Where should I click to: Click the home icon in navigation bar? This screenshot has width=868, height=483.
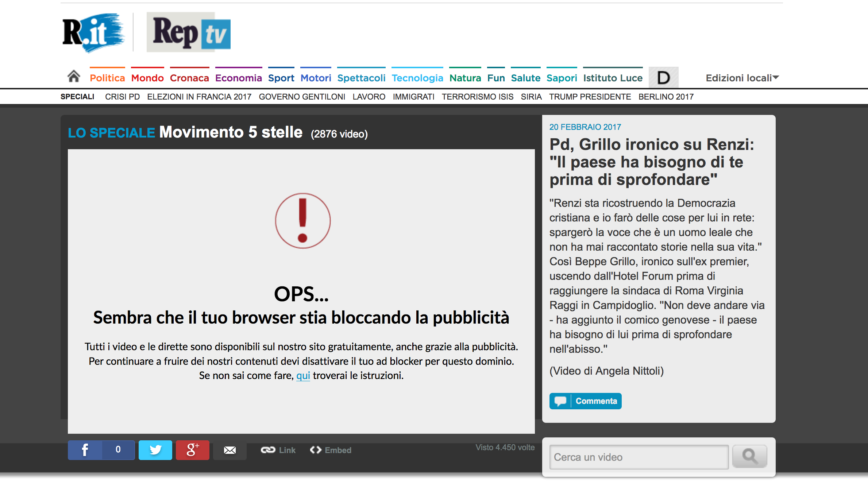click(74, 77)
